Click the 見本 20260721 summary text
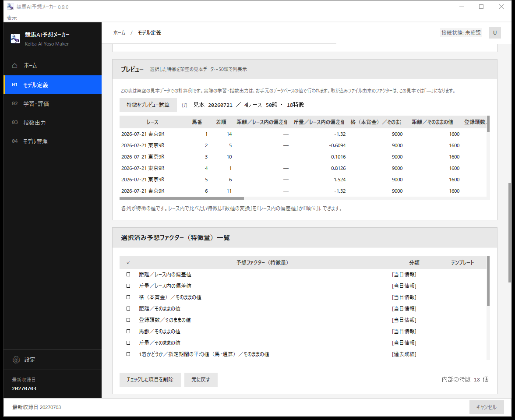 click(249, 105)
